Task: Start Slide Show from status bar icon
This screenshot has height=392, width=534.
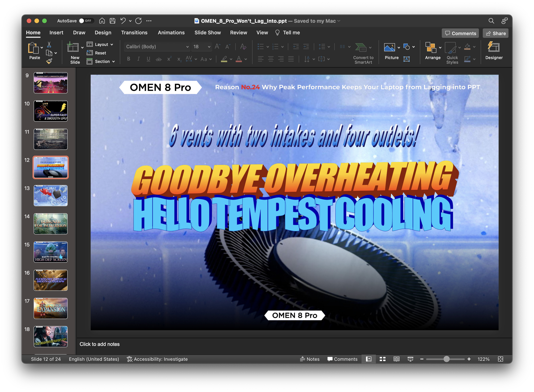Action: coord(410,359)
